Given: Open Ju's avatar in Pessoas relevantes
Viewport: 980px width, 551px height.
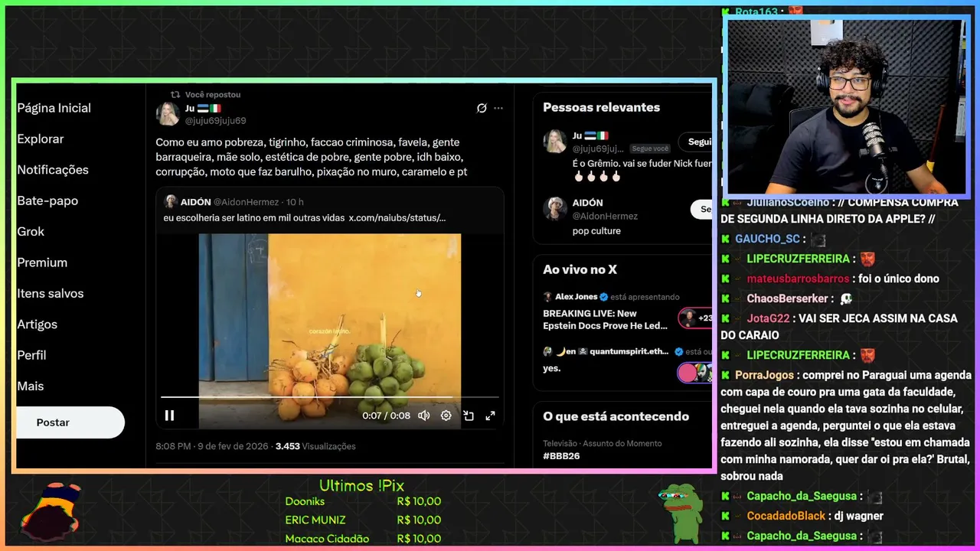Looking at the screenshot, I should [x=555, y=141].
